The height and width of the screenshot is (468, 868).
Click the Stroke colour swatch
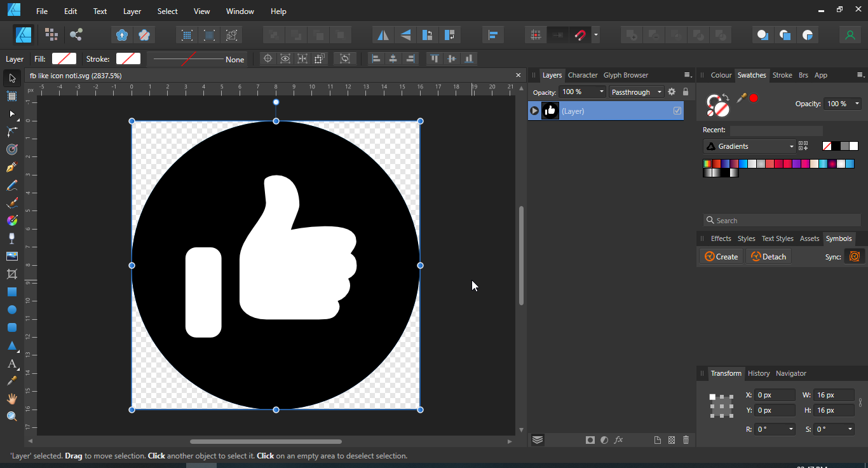click(x=128, y=59)
